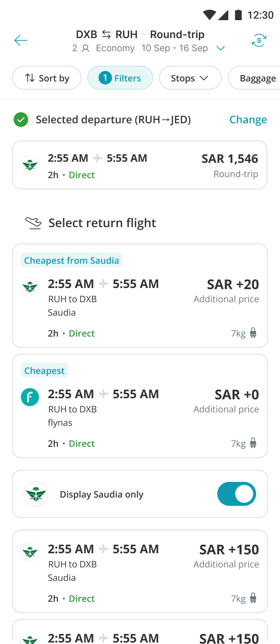Image resolution: width=280 pixels, height=644 pixels.
Task: Tap the baggage icon on the flynas flight
Action: coord(253,443)
